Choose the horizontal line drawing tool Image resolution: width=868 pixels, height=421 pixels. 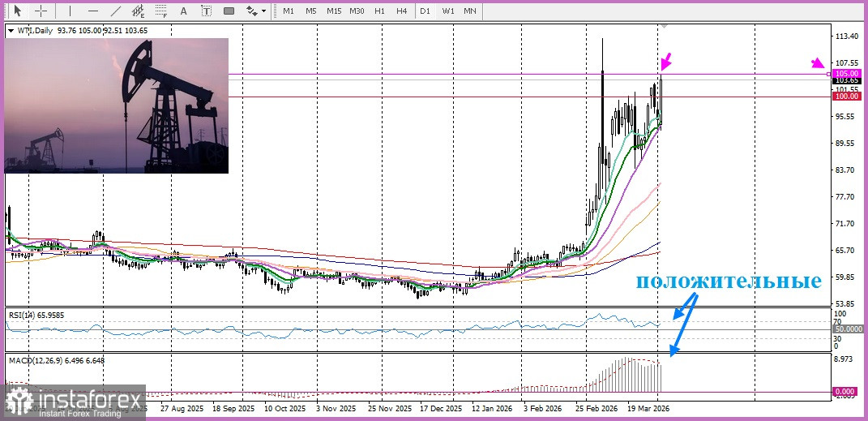93,11
